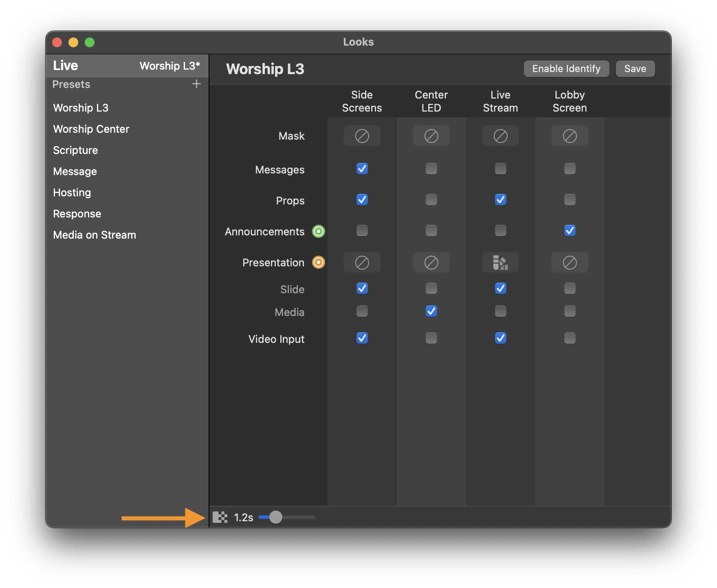Enable Slide for Center LED

click(431, 288)
